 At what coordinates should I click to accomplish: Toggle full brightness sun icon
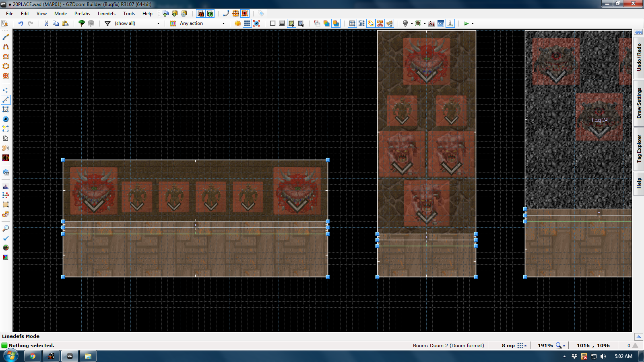coord(238,23)
